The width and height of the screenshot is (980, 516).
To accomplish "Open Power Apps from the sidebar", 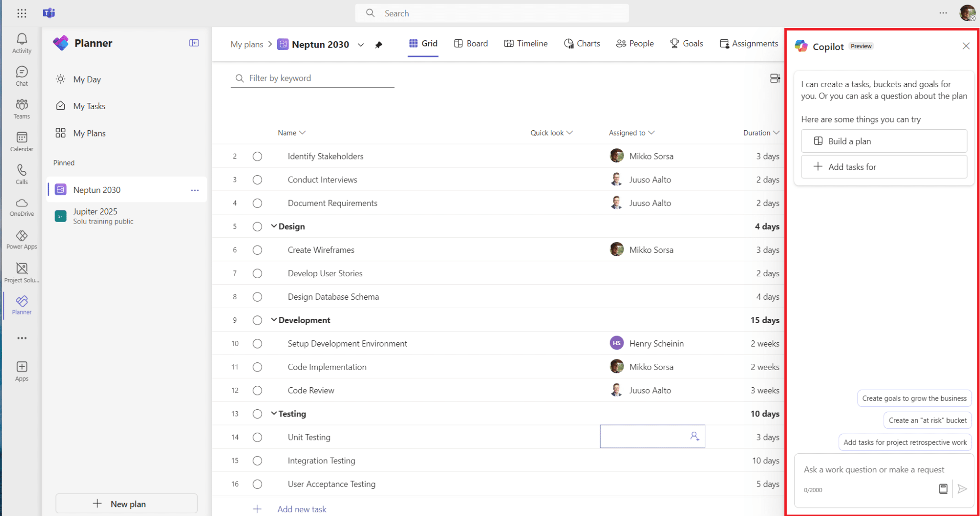I will point(21,239).
